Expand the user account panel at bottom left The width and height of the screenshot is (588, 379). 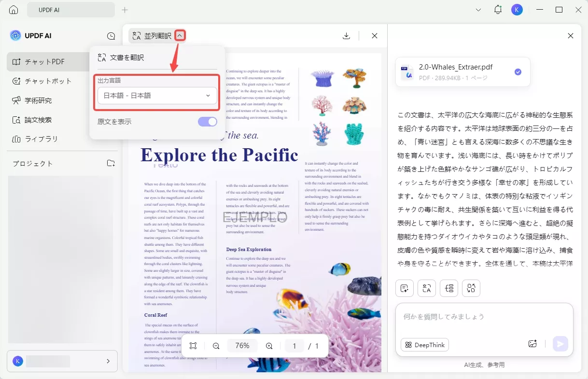tap(109, 361)
